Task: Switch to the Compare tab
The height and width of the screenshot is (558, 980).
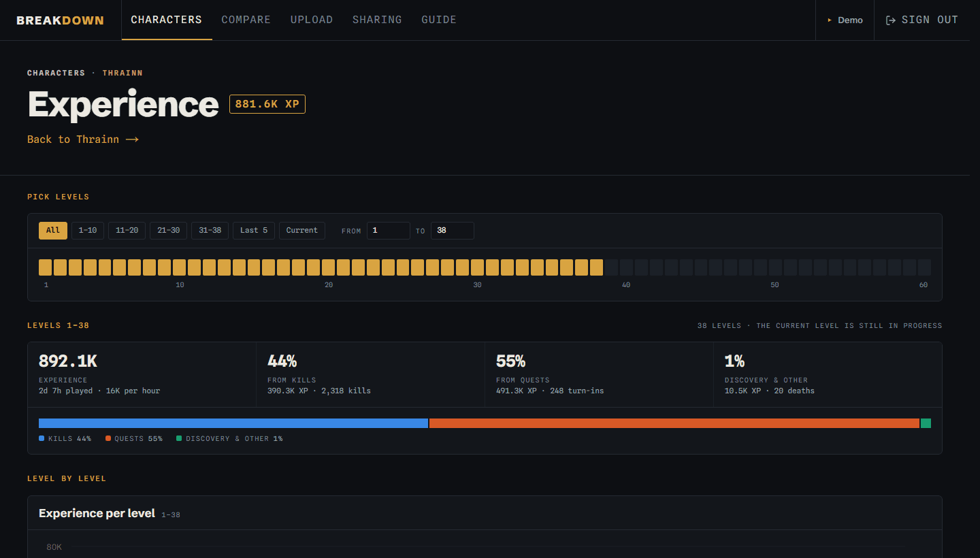Action: point(246,20)
